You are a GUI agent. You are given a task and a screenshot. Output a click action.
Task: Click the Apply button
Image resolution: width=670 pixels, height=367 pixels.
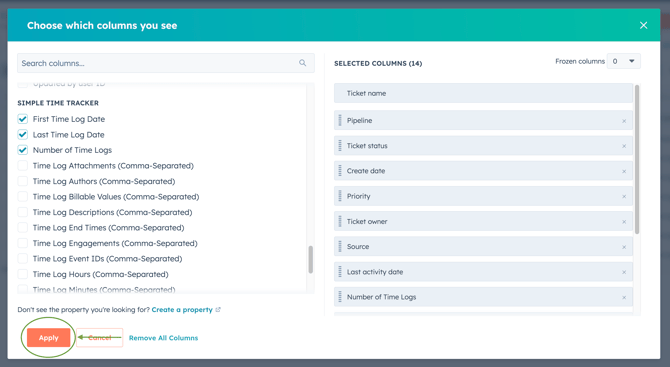click(49, 338)
